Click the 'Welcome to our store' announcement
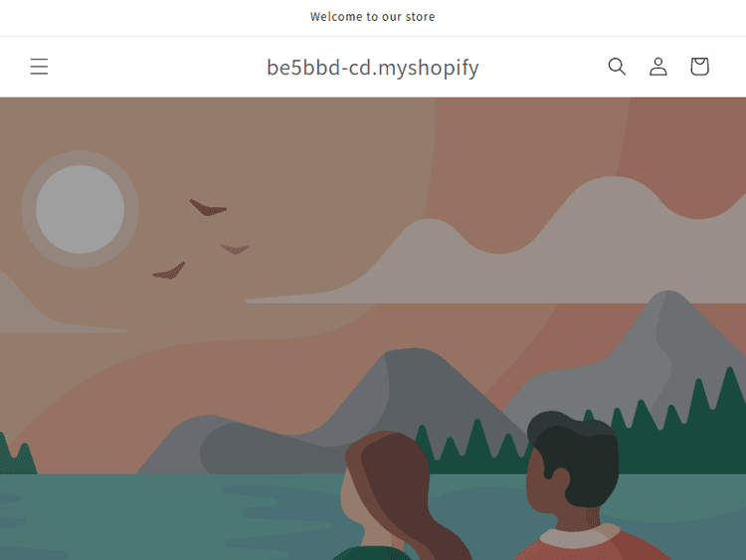This screenshot has height=560, width=746. tap(373, 17)
